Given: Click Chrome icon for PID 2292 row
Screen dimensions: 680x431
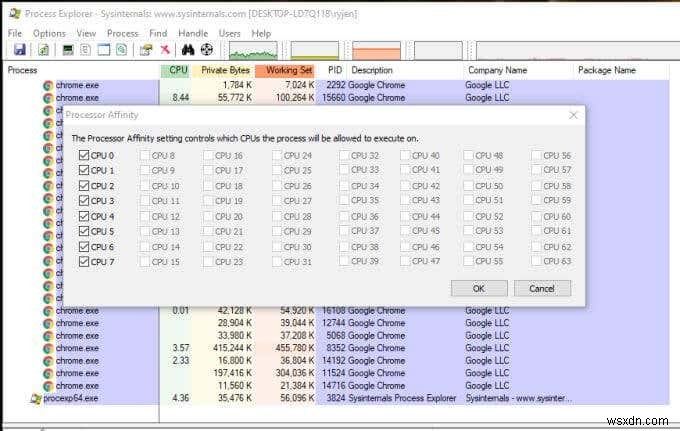Looking at the screenshot, I should [48, 85].
